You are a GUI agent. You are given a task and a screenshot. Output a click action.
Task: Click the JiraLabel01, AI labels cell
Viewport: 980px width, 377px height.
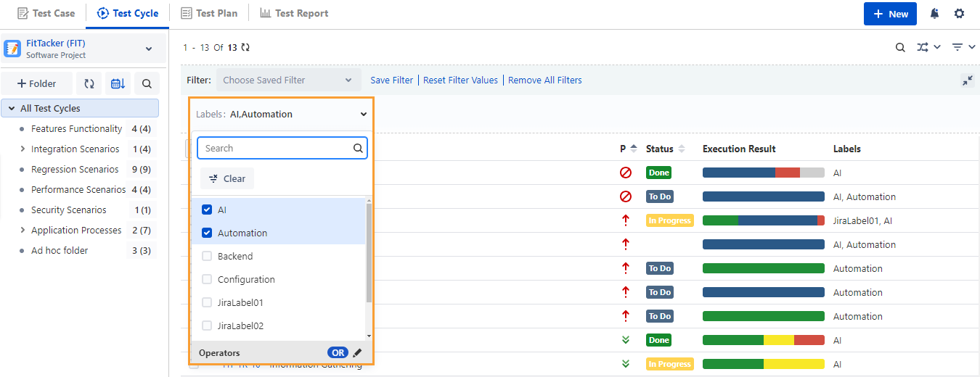point(863,220)
